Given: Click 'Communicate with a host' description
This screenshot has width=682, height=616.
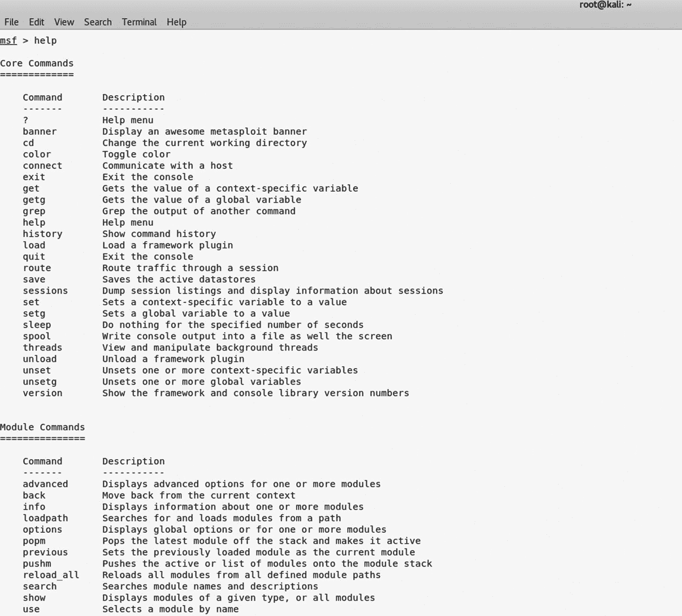Looking at the screenshot, I should 168,165.
